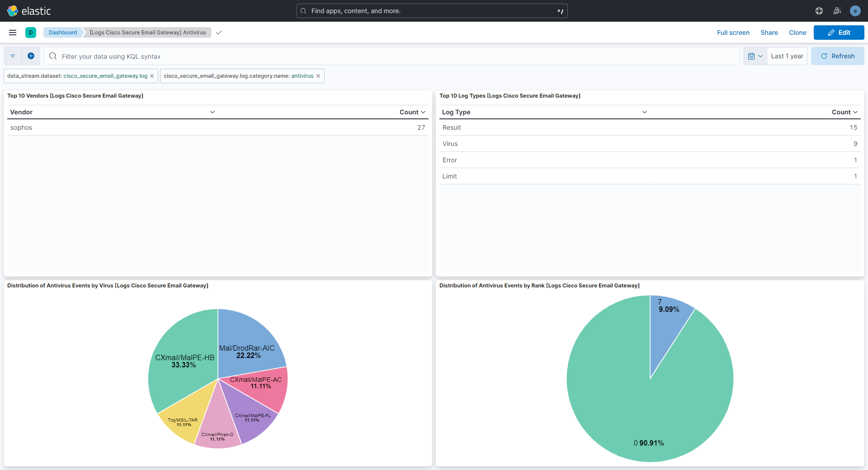Screen dimensions: 868x470
Task: Open the Vendor column sort dropdown
Action: [x=212, y=112]
